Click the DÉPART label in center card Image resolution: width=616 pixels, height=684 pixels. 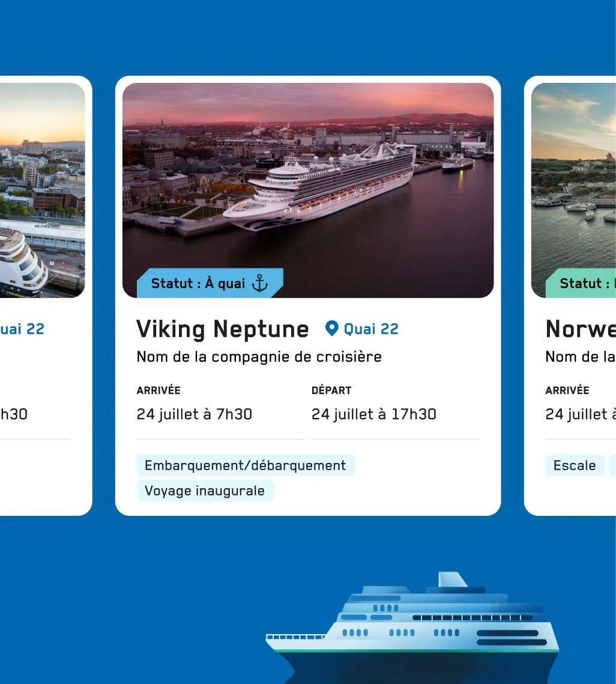(331, 390)
